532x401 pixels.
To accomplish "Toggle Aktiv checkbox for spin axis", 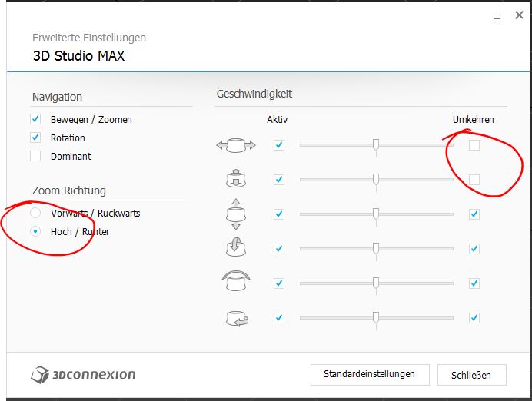I will pos(279,318).
